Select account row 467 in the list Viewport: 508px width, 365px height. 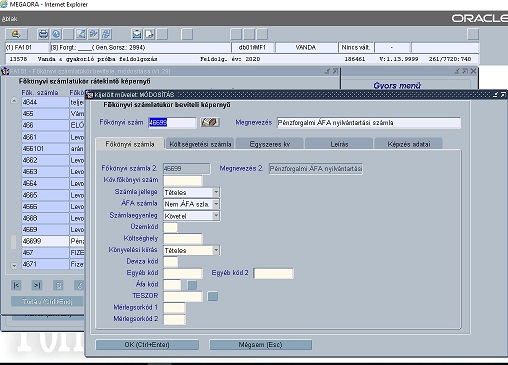(45, 253)
